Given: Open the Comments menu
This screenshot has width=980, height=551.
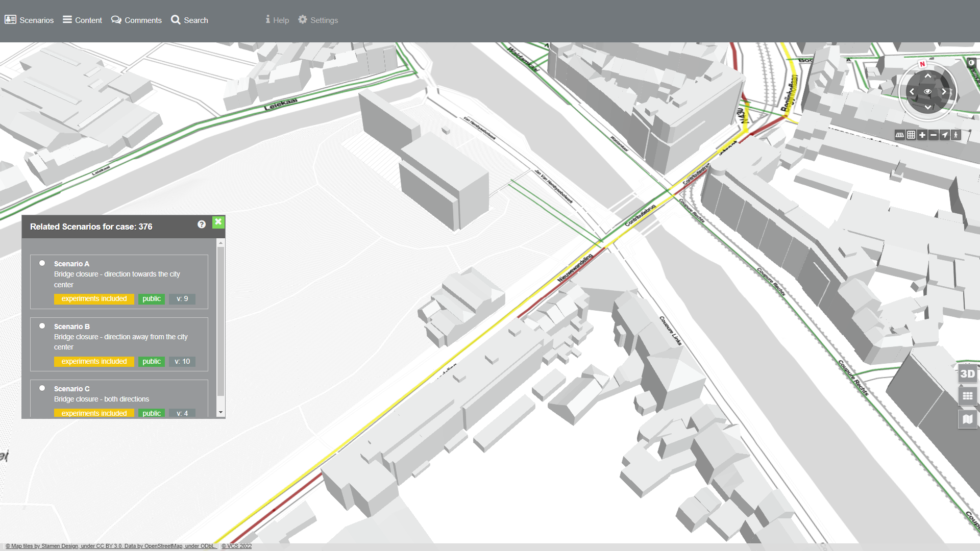Looking at the screenshot, I should pyautogui.click(x=136, y=20).
